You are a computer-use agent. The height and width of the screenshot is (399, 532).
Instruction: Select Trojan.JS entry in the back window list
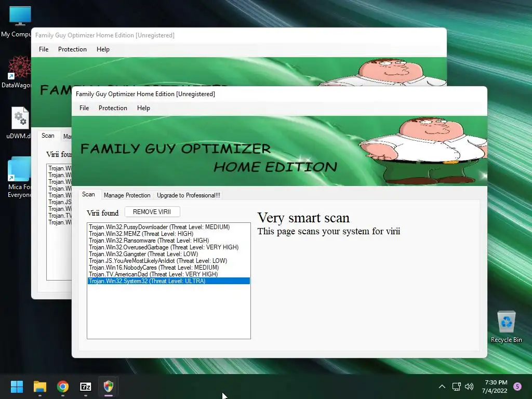59,202
